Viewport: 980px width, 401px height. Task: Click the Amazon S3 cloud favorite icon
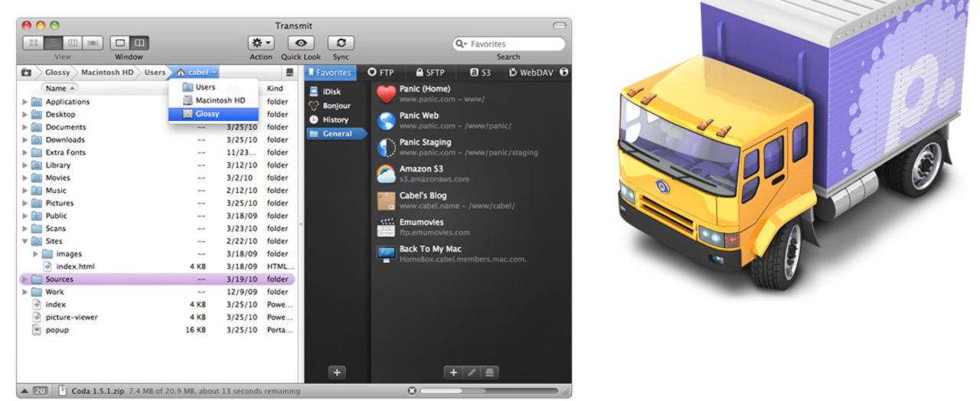tap(387, 174)
